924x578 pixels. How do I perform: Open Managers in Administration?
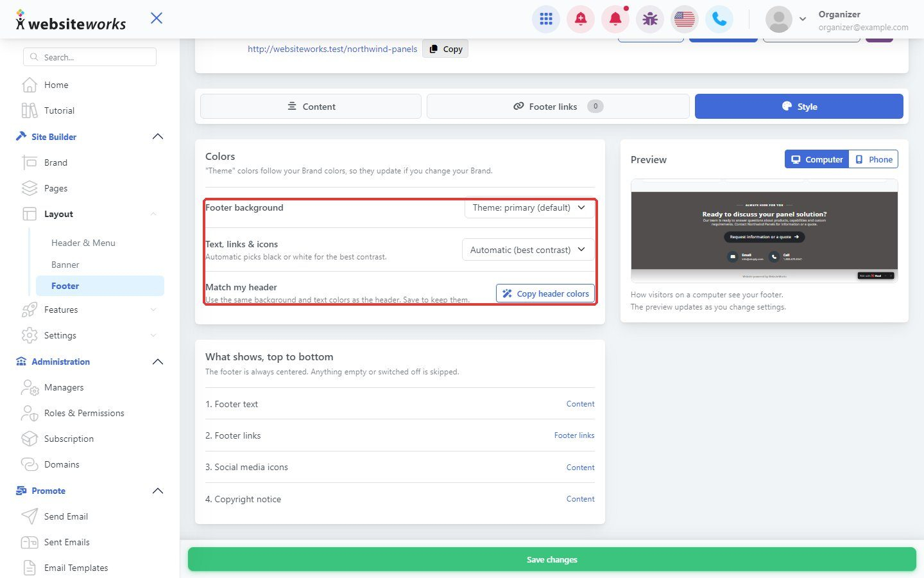coord(64,387)
